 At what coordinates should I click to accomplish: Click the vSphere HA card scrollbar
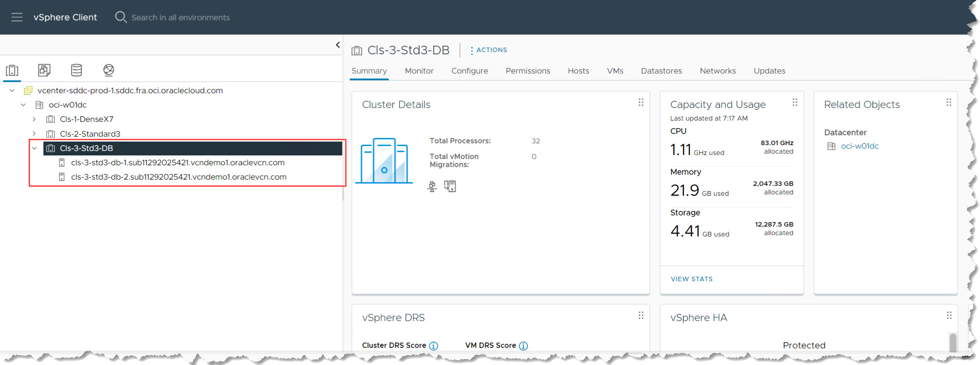pos(953,342)
